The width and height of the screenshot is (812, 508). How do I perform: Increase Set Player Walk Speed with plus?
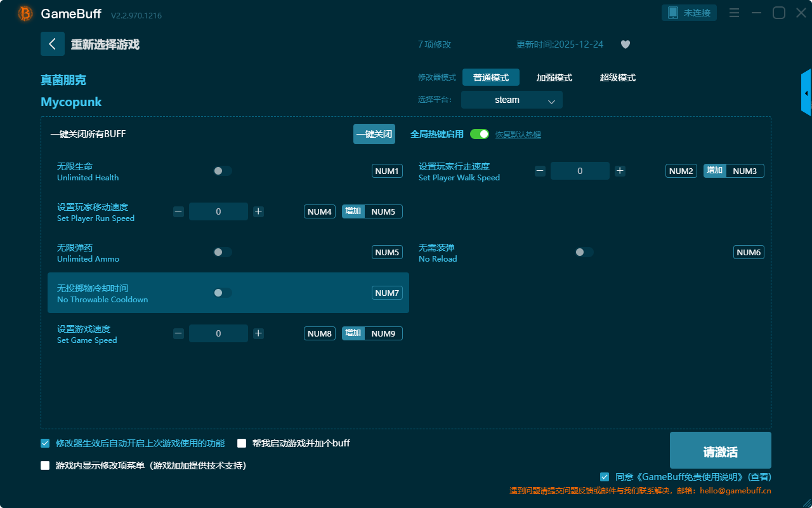[620, 171]
